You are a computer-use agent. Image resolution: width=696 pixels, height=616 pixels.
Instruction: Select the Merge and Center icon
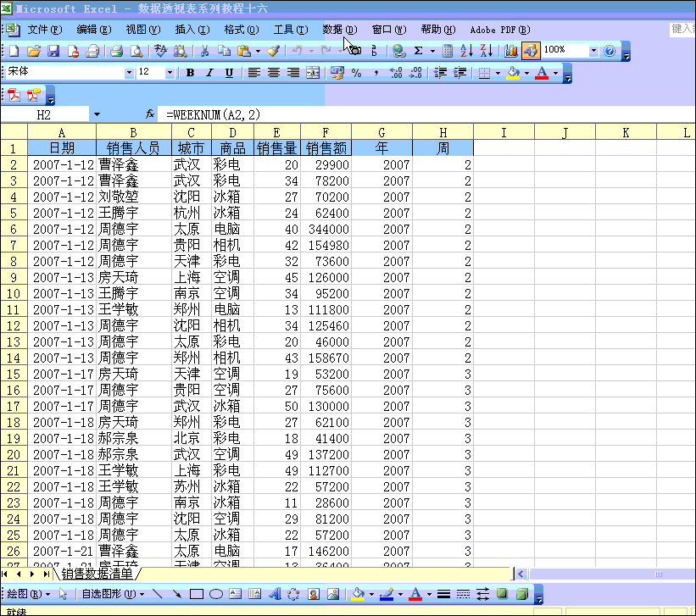coord(314,74)
